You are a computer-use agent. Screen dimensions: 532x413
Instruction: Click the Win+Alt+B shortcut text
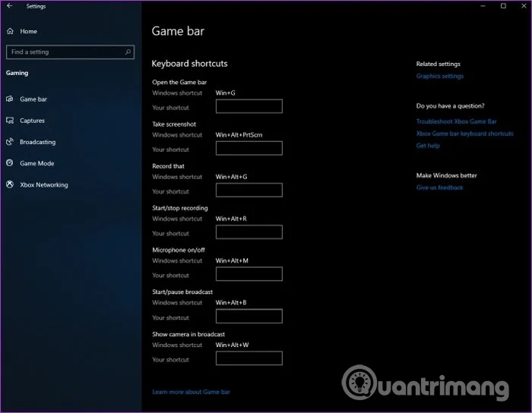tap(231, 303)
